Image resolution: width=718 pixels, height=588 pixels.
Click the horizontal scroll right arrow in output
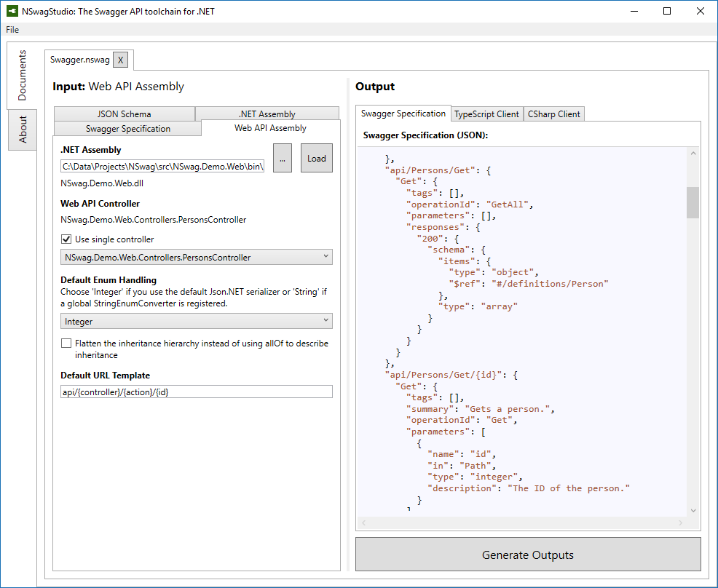pos(680,523)
